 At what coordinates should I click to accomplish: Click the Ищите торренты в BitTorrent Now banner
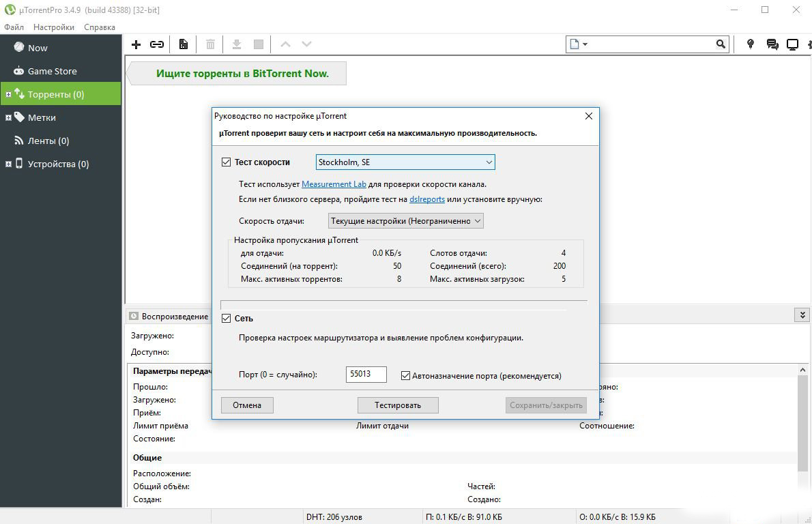pos(237,74)
